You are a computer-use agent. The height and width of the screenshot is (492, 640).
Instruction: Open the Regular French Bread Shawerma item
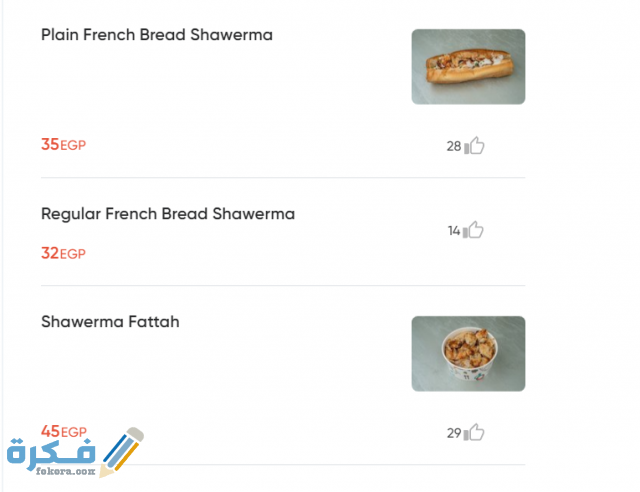tap(168, 214)
